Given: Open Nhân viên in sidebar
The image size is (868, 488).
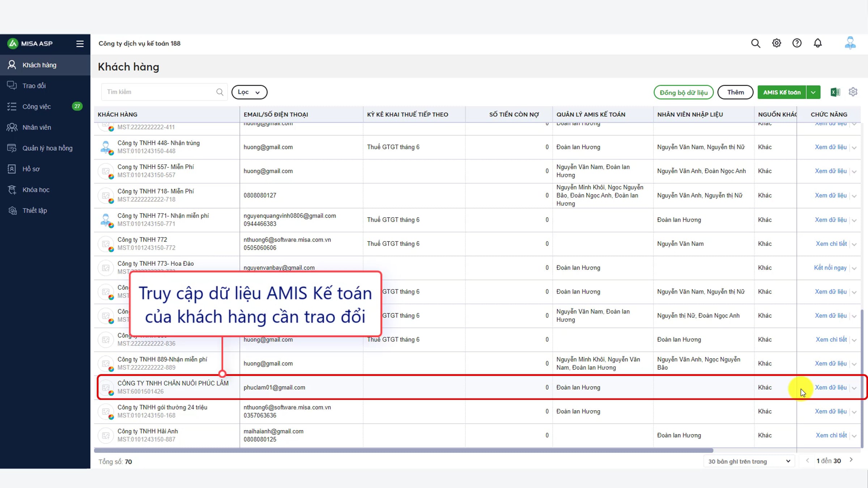Looking at the screenshot, I should coord(45,127).
